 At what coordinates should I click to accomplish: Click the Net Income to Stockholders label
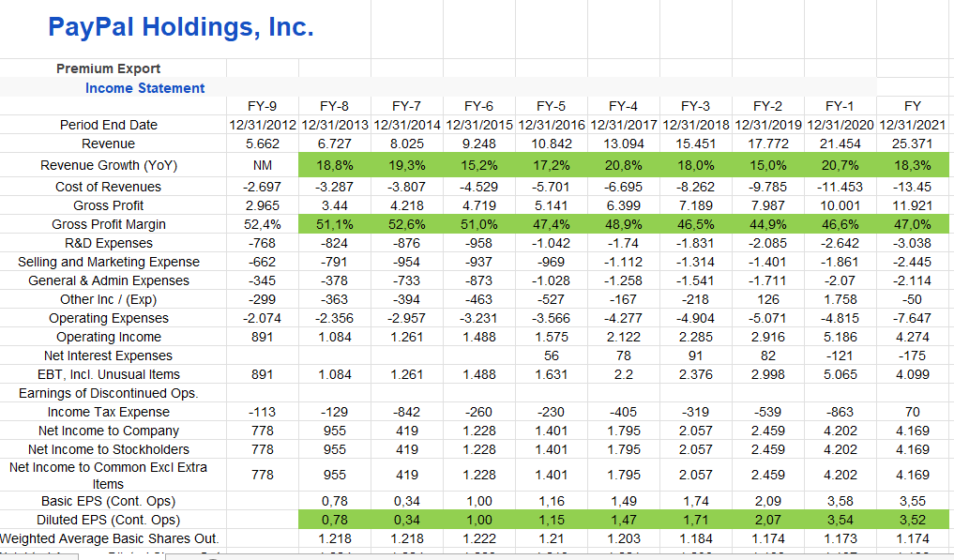point(108,450)
